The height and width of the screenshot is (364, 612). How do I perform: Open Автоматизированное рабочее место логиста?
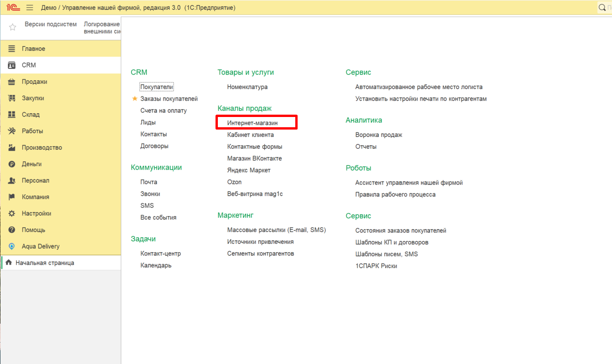(x=419, y=87)
